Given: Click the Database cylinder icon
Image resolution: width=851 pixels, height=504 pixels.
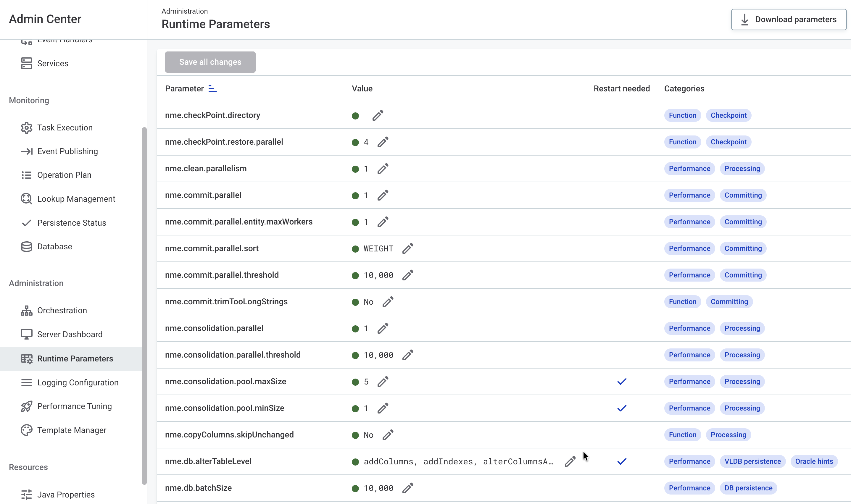Looking at the screenshot, I should (x=27, y=247).
